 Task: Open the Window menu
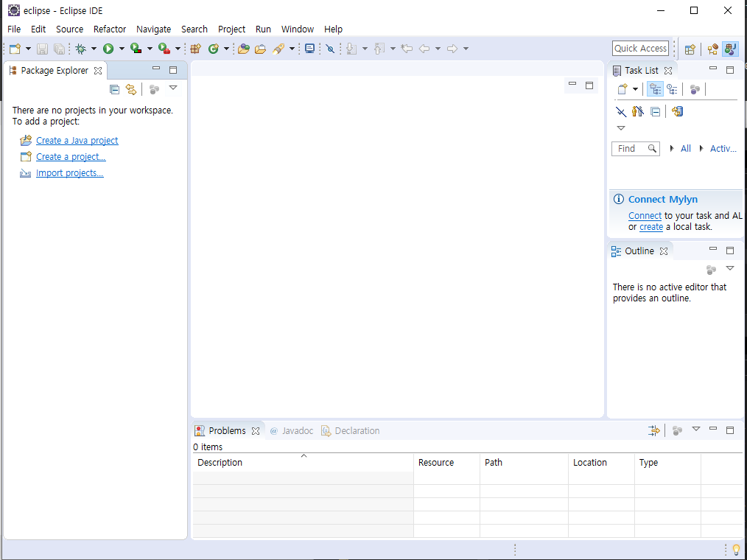point(298,29)
